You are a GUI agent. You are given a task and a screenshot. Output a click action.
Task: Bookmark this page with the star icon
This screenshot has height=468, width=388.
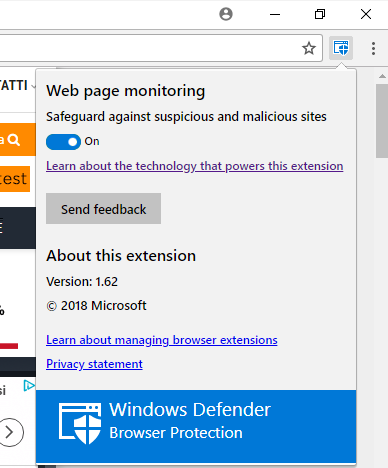[x=309, y=48]
